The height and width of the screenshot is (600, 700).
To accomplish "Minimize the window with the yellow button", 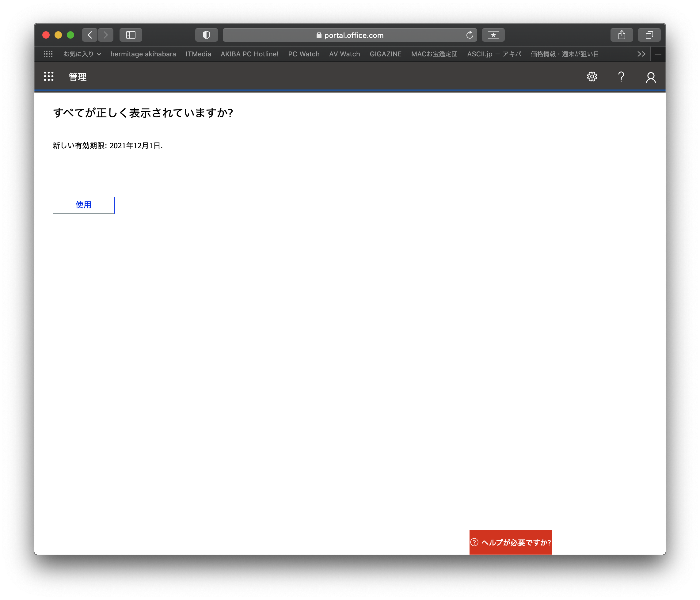I will click(x=58, y=35).
